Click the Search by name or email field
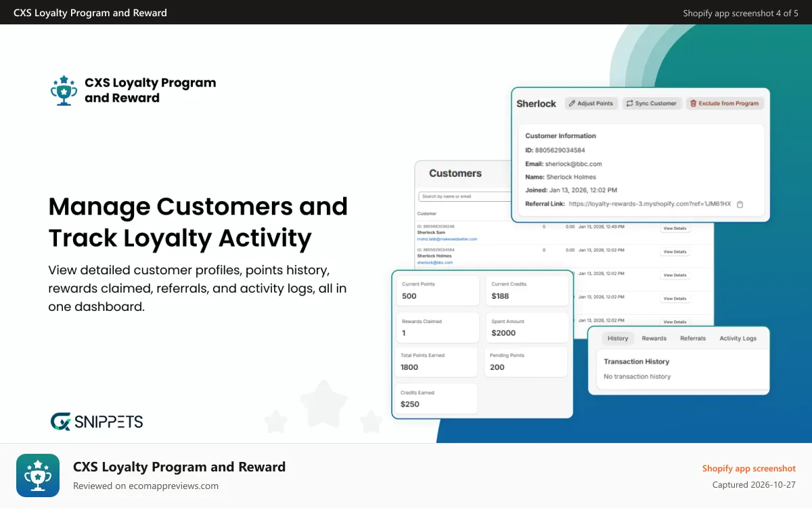This screenshot has width=812, height=508. point(465,196)
